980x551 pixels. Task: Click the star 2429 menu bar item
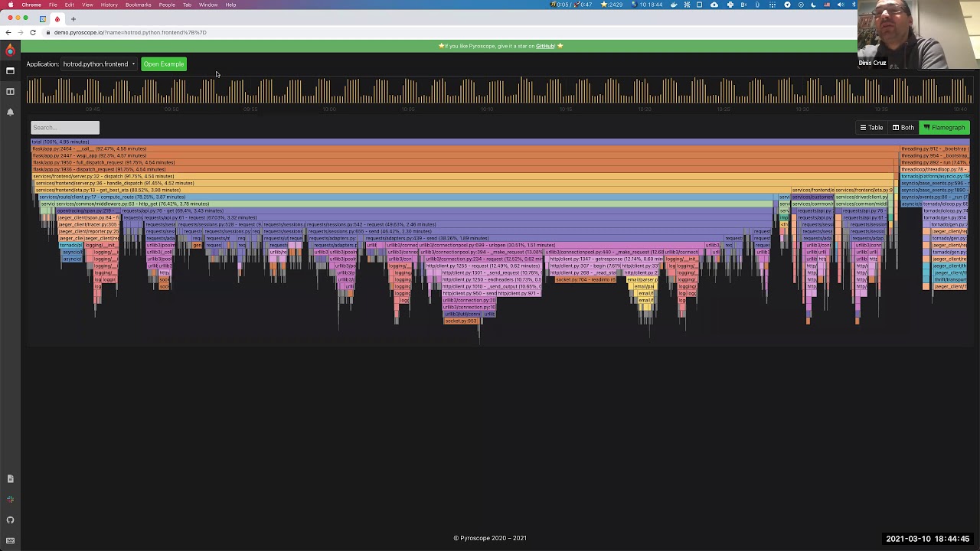point(612,5)
